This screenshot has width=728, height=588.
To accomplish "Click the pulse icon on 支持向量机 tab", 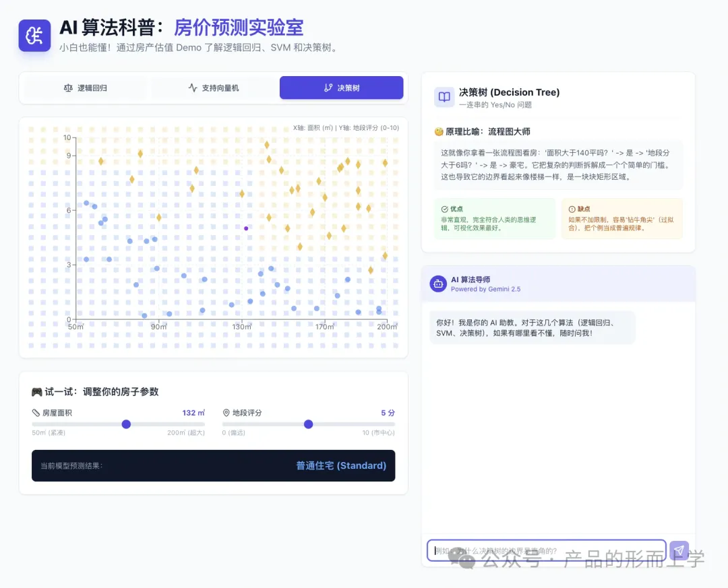I will tap(193, 88).
